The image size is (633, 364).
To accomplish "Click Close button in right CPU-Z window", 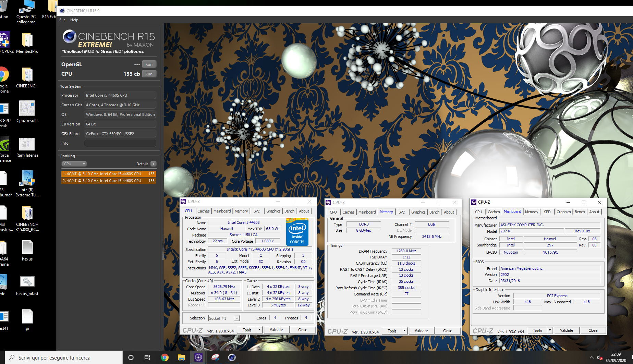I will pyautogui.click(x=593, y=331).
